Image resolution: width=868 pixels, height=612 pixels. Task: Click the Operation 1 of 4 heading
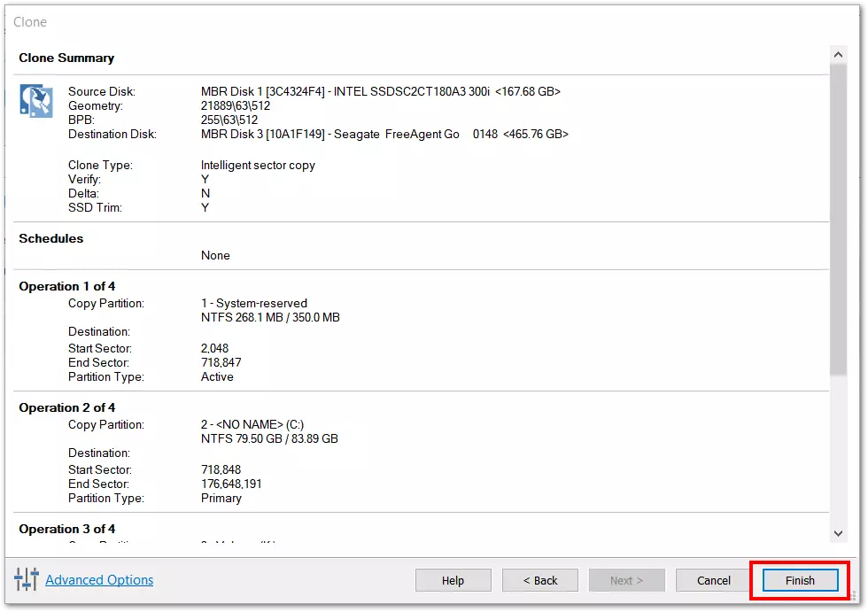pos(67,286)
